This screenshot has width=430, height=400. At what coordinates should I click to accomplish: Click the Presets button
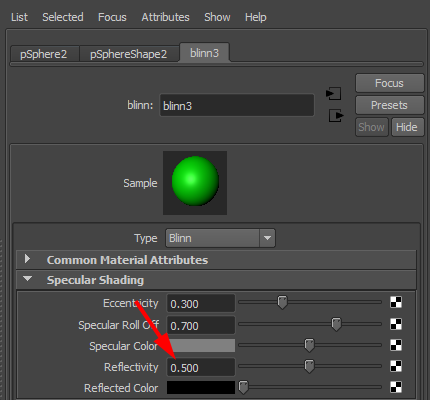[389, 105]
